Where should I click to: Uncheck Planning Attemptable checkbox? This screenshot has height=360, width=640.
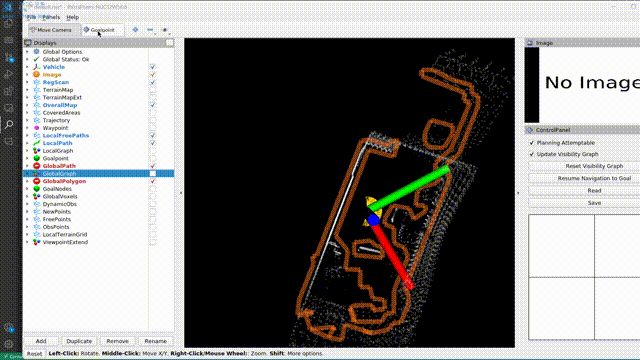[531, 143]
